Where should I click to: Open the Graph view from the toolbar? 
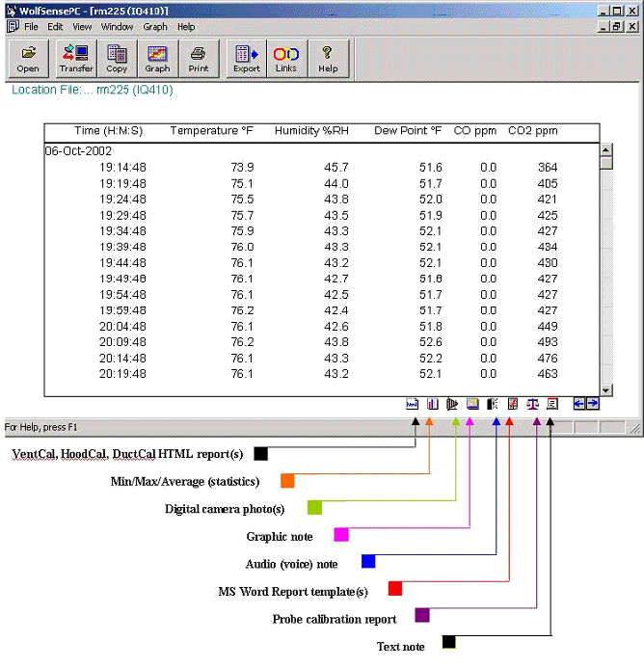158,59
